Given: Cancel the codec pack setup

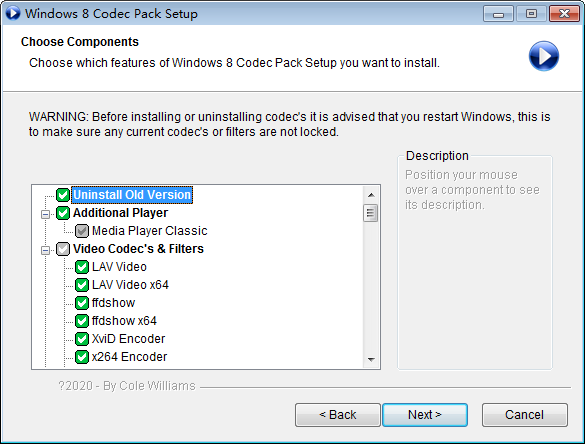Looking at the screenshot, I should point(525,415).
